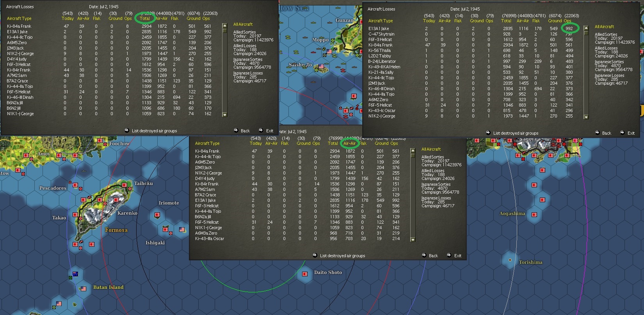The height and width of the screenshot is (315, 644).
Task: Sort by Aircraft Type in left-hand window
Action: point(19,18)
